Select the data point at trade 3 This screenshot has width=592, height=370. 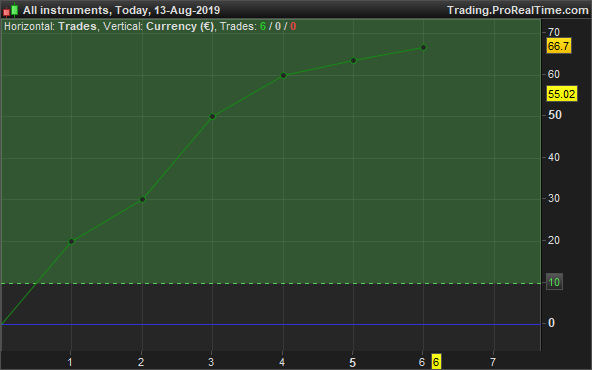click(212, 116)
